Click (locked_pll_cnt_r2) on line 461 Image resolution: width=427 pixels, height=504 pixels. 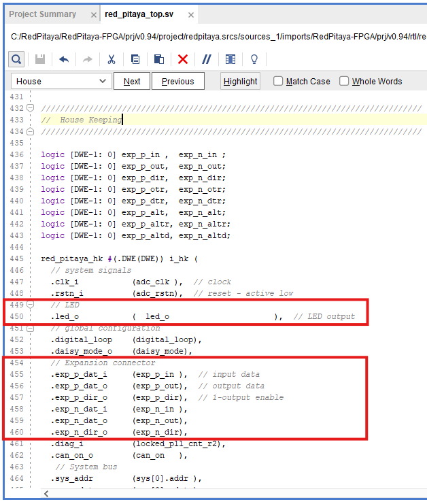(x=176, y=444)
